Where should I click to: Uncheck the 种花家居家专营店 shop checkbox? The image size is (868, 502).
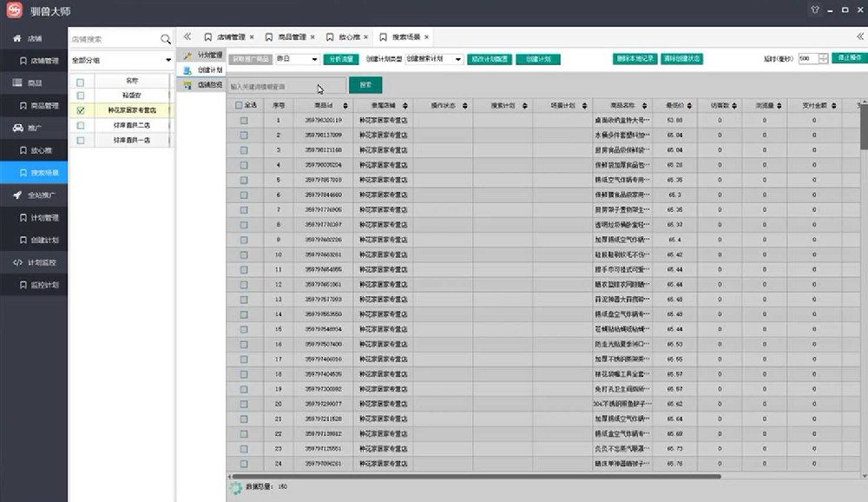(x=80, y=110)
